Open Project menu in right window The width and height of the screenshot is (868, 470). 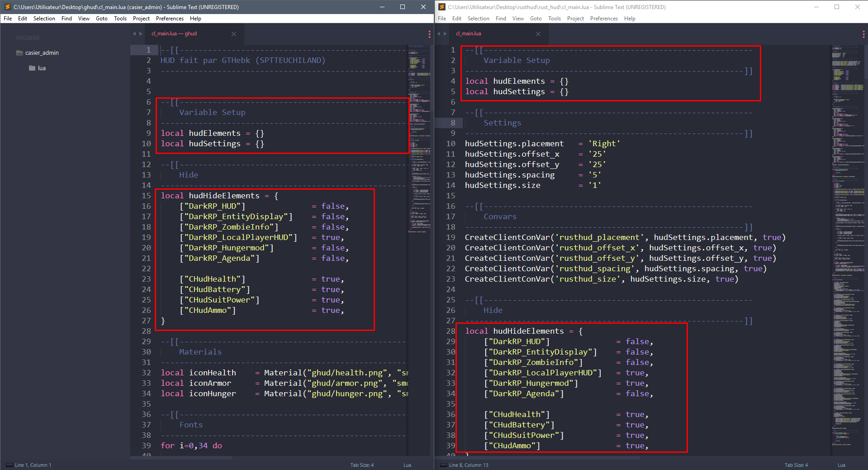point(575,19)
